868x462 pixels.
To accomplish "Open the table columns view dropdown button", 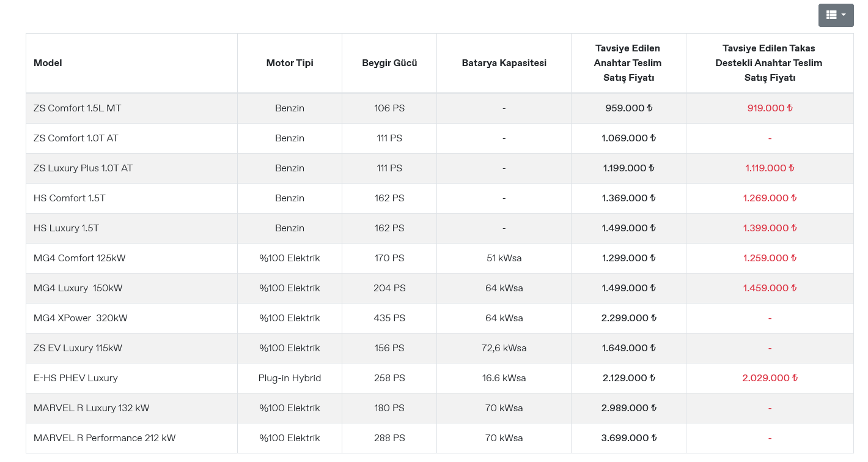I will pyautogui.click(x=836, y=15).
